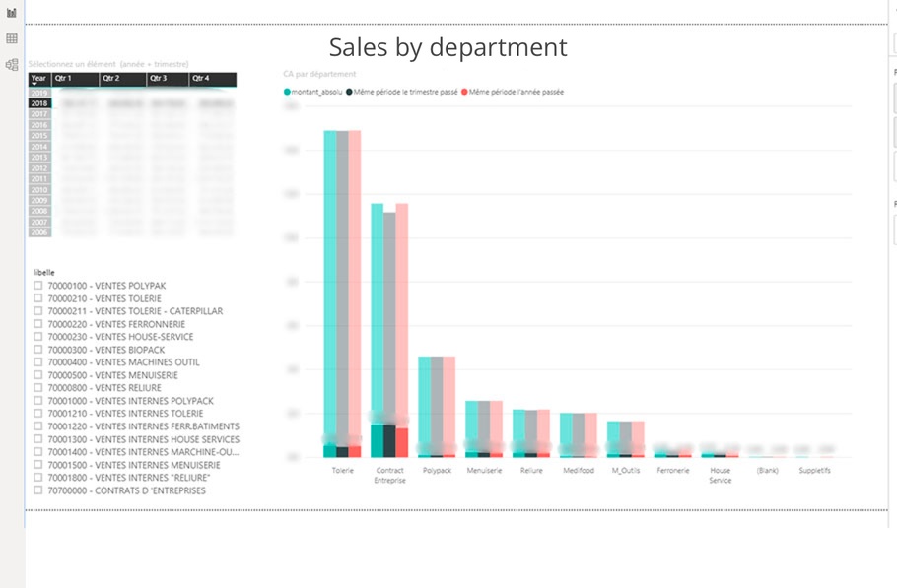This screenshot has height=588, width=897.
Task: Select the Qtr 3 column header
Action: click(168, 78)
